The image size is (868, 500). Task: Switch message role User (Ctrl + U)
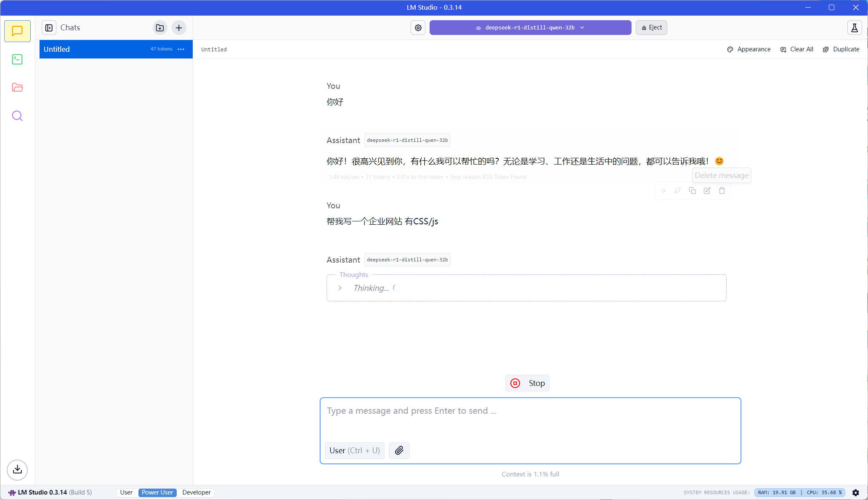coord(355,450)
